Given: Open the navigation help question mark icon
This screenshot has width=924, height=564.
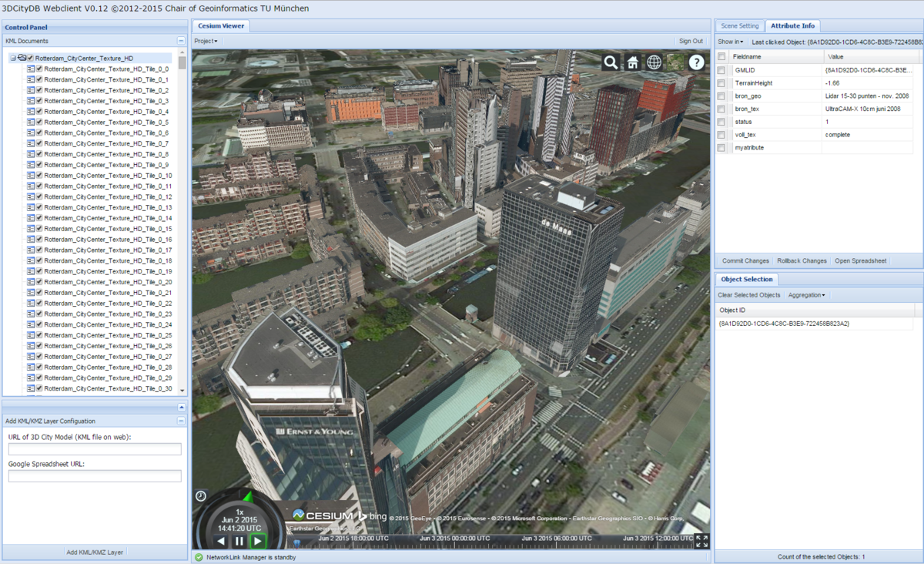Looking at the screenshot, I should coord(696,62).
